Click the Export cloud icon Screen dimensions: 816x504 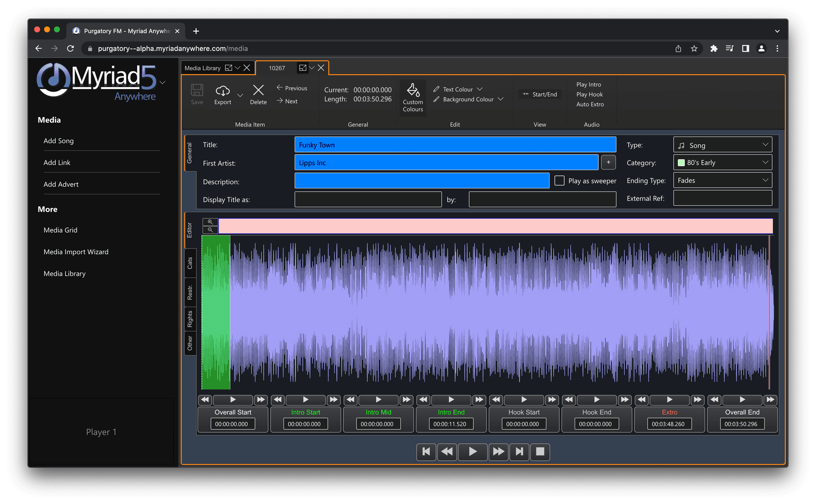[222, 91]
